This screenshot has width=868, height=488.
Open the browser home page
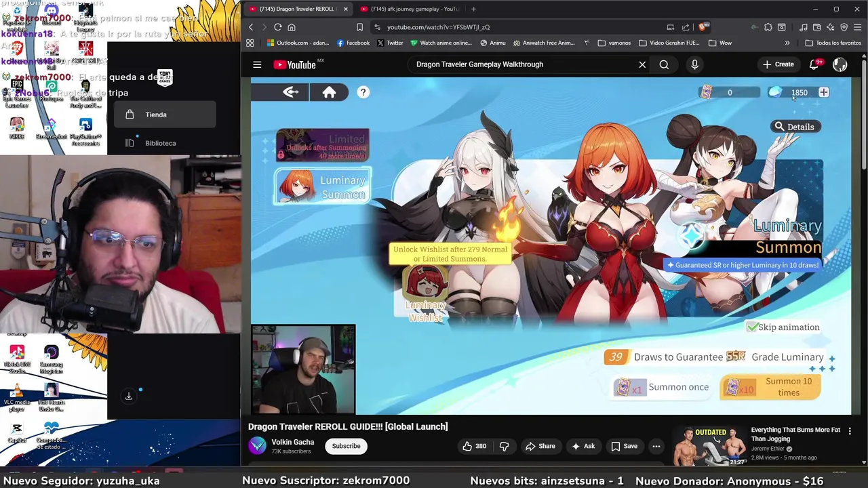pos(292,27)
